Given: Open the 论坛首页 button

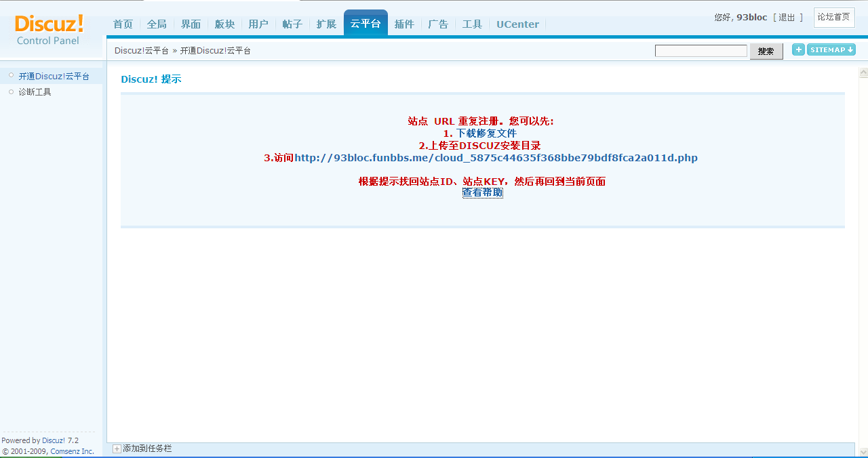Looking at the screenshot, I should point(834,17).
